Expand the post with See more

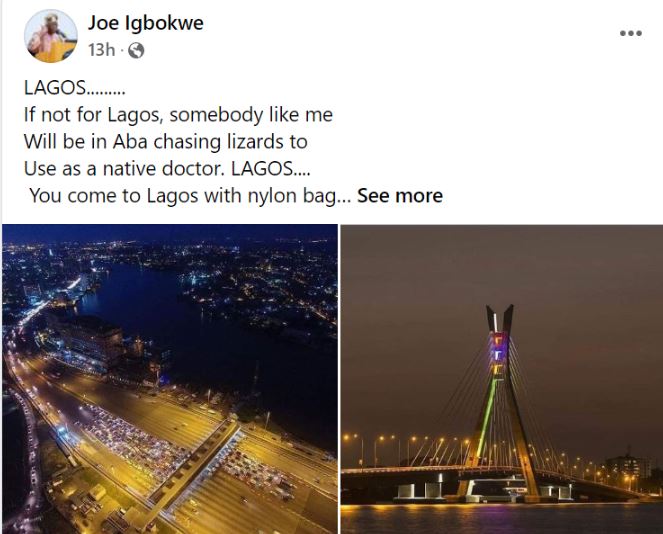pyautogui.click(x=400, y=196)
